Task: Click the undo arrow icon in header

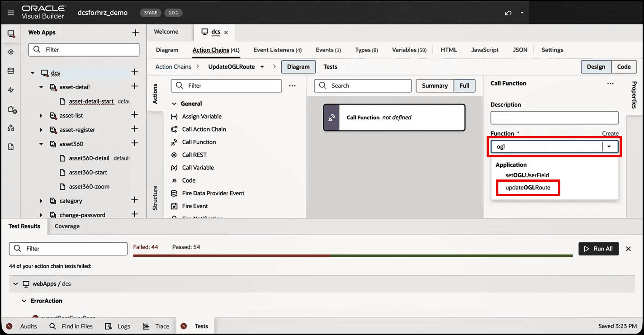Action: 508,13
